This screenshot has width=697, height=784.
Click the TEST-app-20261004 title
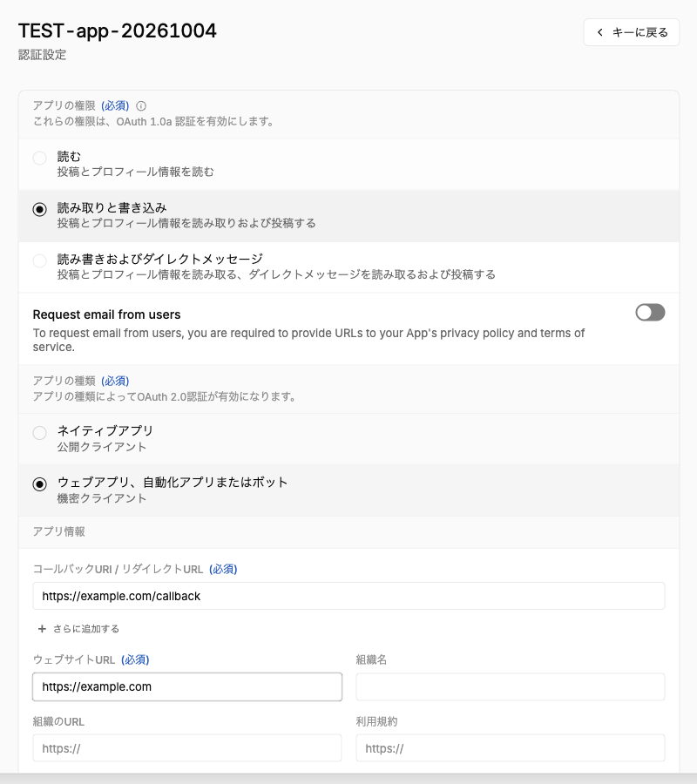(x=118, y=31)
